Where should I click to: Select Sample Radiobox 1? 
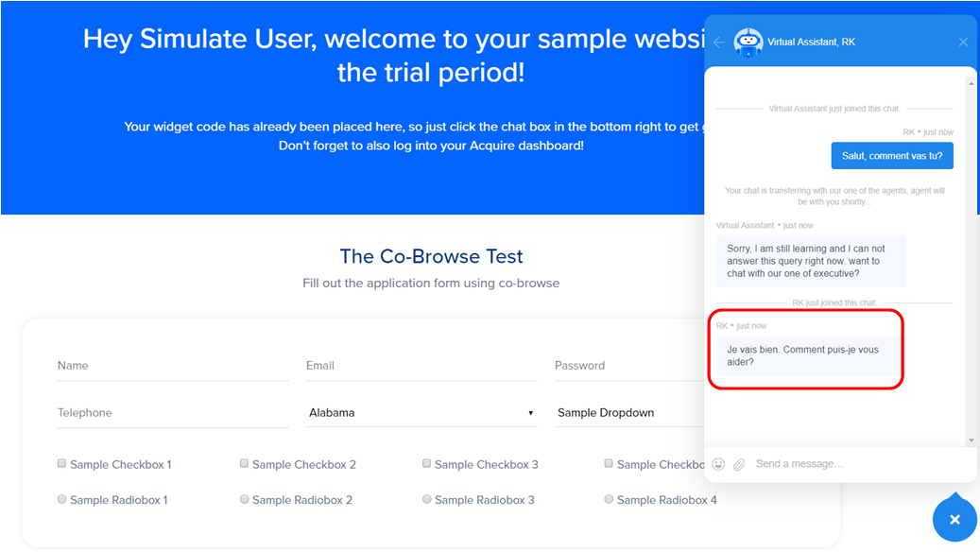tap(61, 499)
